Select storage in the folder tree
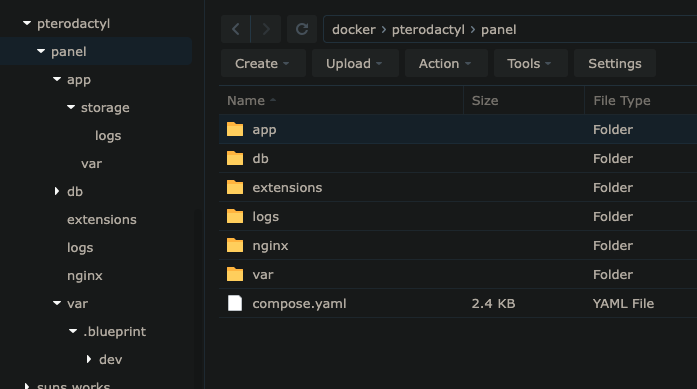Image resolution: width=697 pixels, height=389 pixels. pyautogui.click(x=105, y=108)
